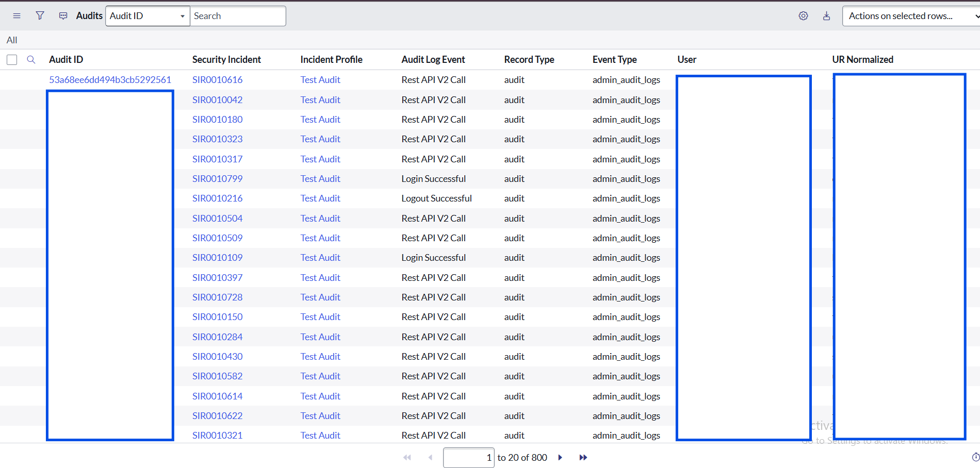The width and height of the screenshot is (980, 468).
Task: Click the Logout Successful event cell
Action: tap(436, 198)
